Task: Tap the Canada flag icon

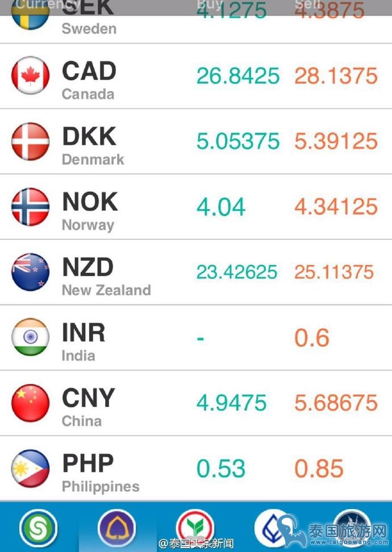Action: coord(30,76)
